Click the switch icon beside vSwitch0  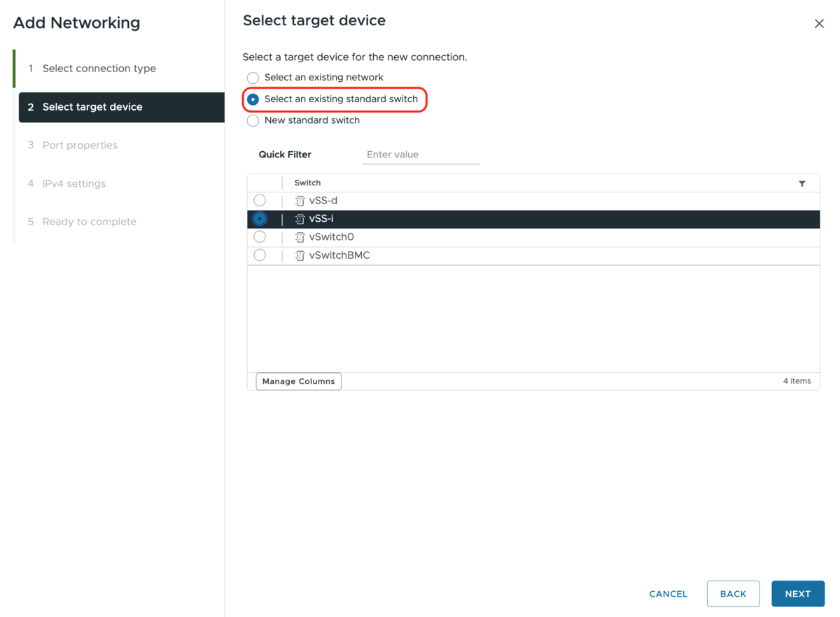[x=300, y=237]
